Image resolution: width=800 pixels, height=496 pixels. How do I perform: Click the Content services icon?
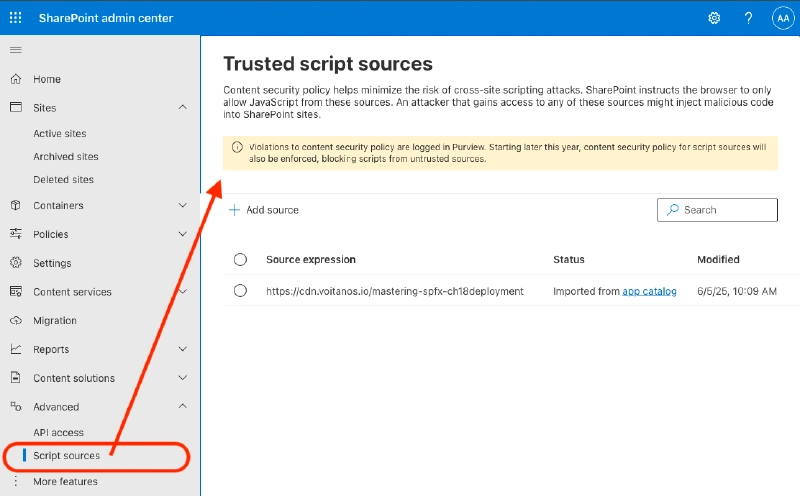pos(16,291)
